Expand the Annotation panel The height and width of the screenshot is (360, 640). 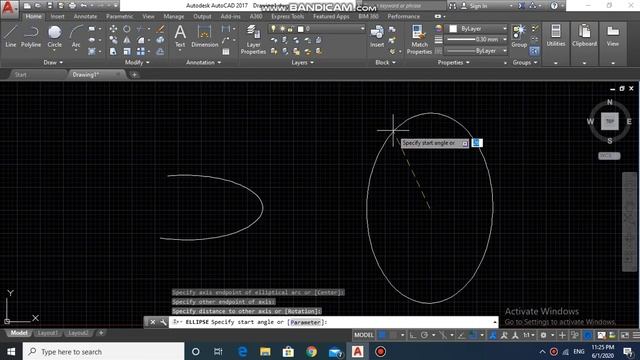point(203,62)
